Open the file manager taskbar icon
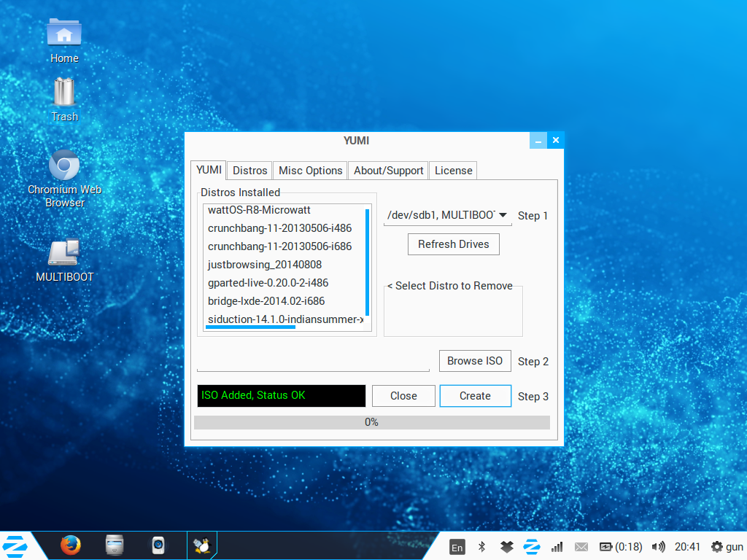The width and height of the screenshot is (747, 560). [115, 545]
